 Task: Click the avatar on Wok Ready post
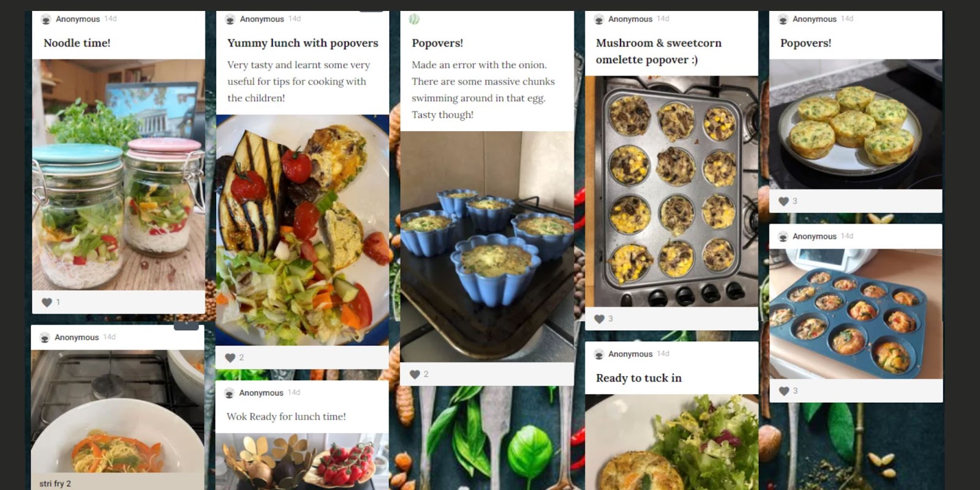(229, 393)
